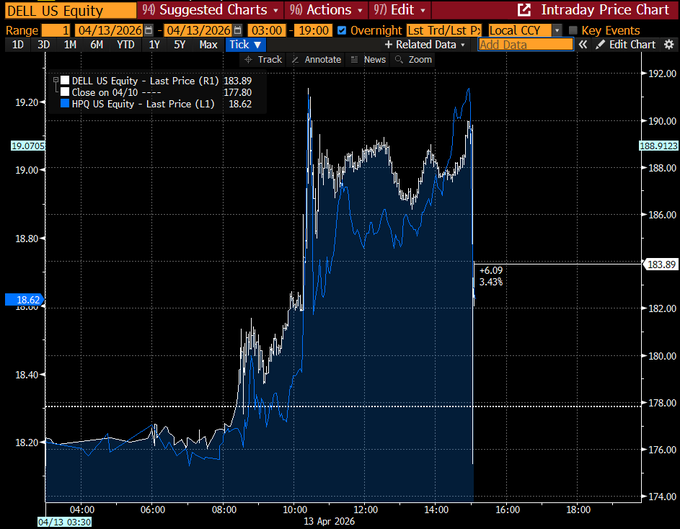
Task: Click the Intraday Price Chart title
Action: coord(605,10)
